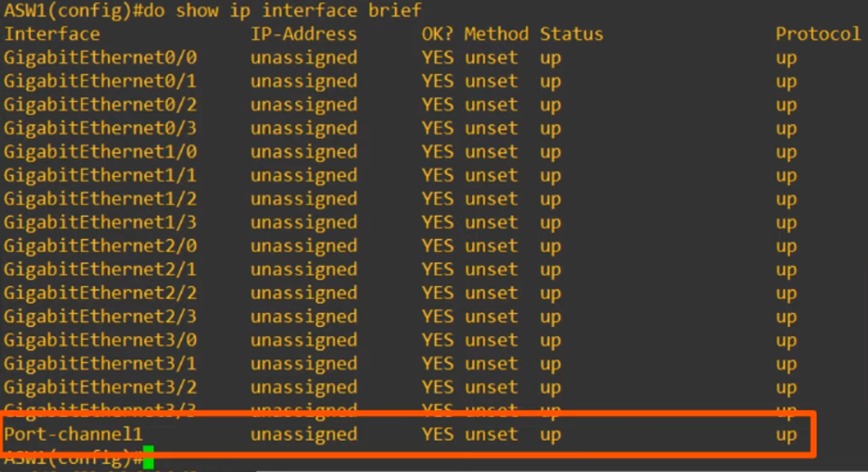This screenshot has width=868, height=472.
Task: Click the Status column header
Action: coord(571,34)
